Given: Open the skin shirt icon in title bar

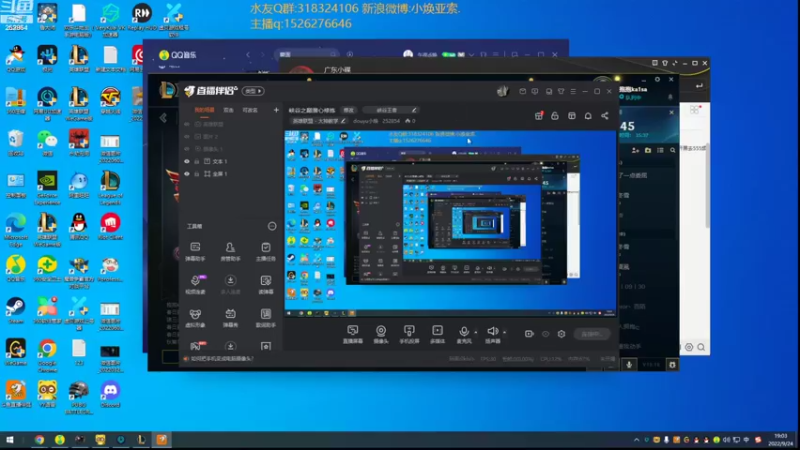Looking at the screenshot, I should coord(561,91).
